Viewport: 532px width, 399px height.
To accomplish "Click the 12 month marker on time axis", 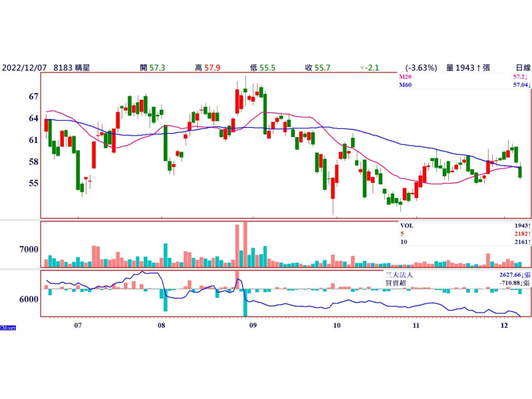I will click(505, 325).
